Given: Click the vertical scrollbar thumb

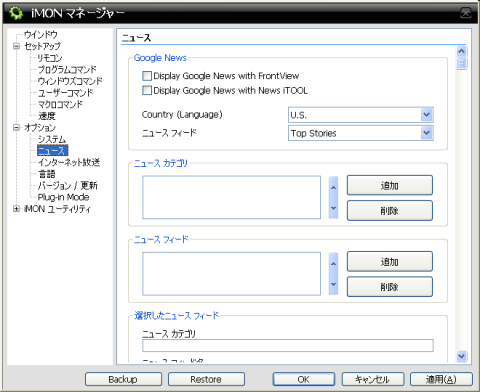Looking at the screenshot, I should (461, 63).
